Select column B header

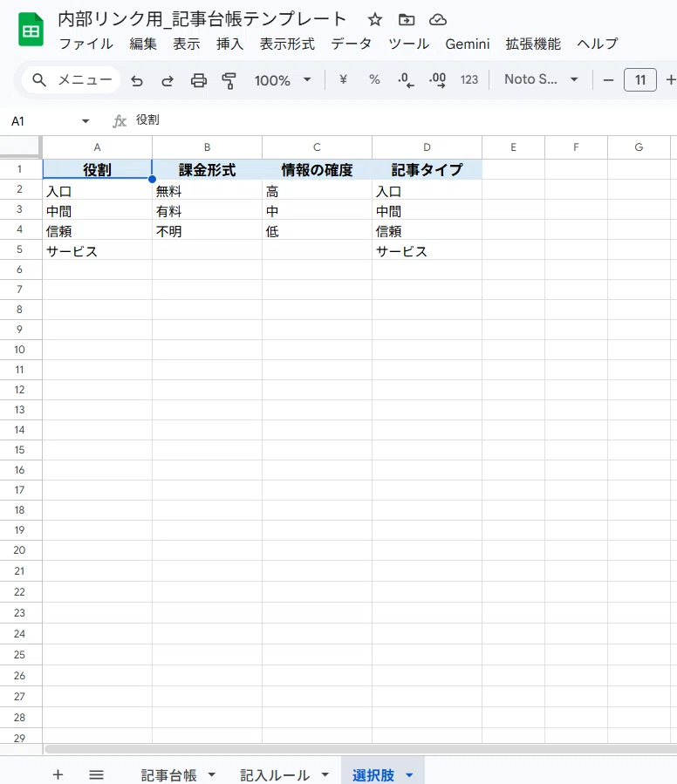click(207, 147)
